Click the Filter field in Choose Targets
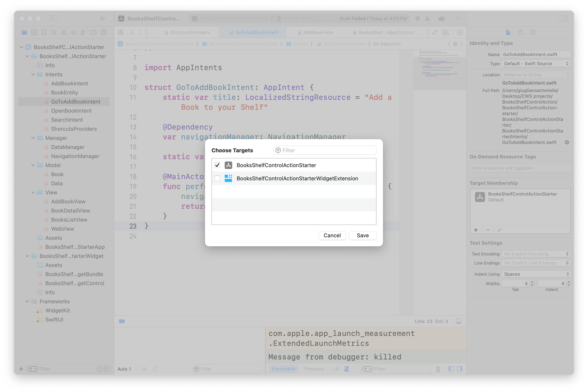Screen dimensions: 588x392 [x=325, y=150]
